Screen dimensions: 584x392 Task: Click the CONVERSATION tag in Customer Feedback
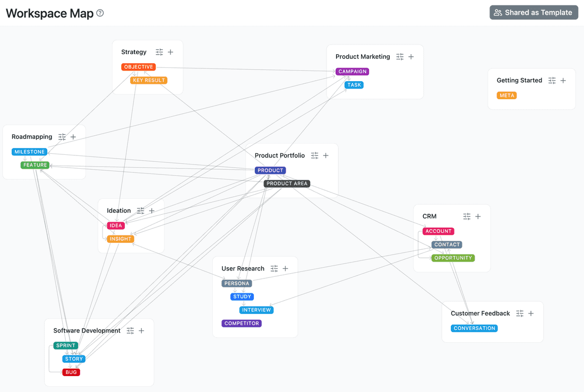(x=474, y=328)
